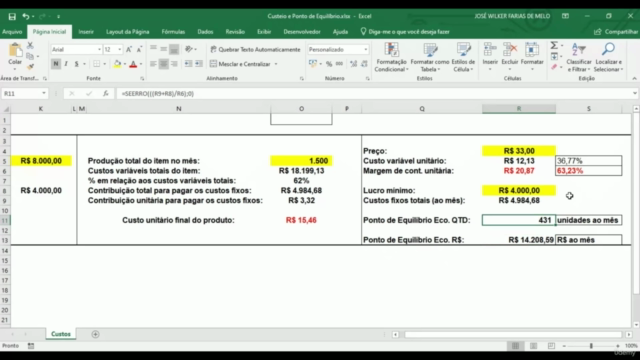Image resolution: width=640 pixels, height=360 pixels.
Task: Click the Name Box showing R11
Action: tap(24, 93)
